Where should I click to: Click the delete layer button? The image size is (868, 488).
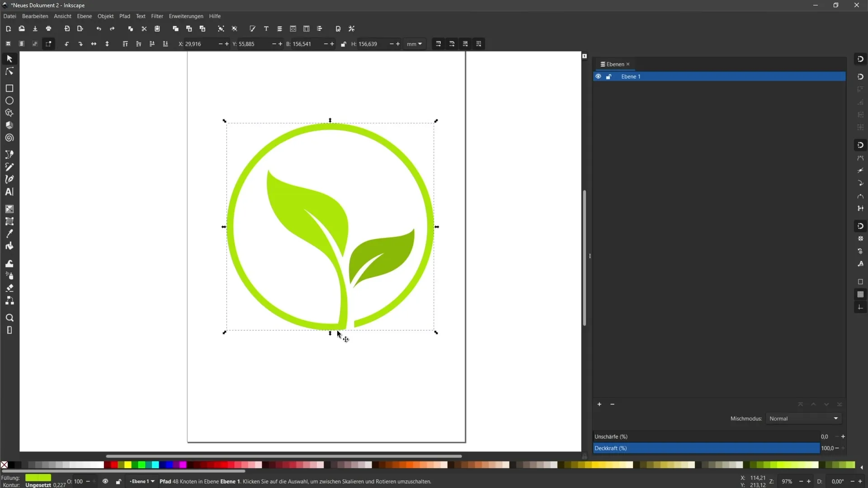[612, 404]
